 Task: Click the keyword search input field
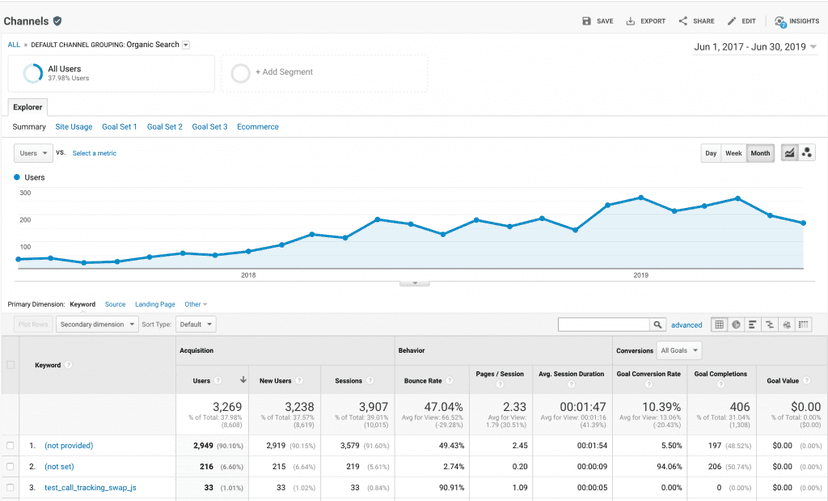(603, 325)
